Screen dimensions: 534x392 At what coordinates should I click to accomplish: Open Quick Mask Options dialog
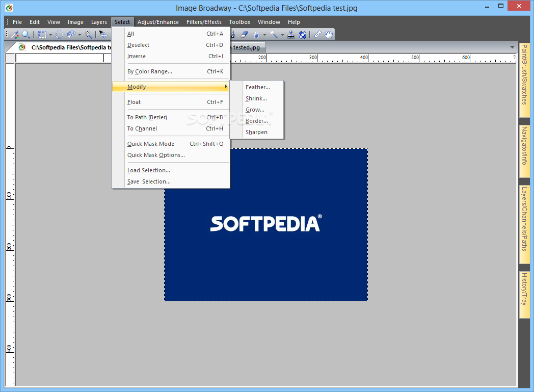click(171, 155)
